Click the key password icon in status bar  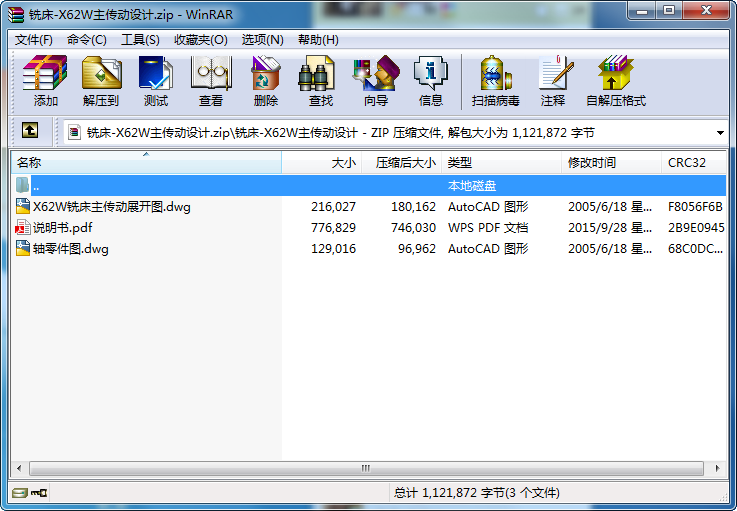tap(39, 493)
